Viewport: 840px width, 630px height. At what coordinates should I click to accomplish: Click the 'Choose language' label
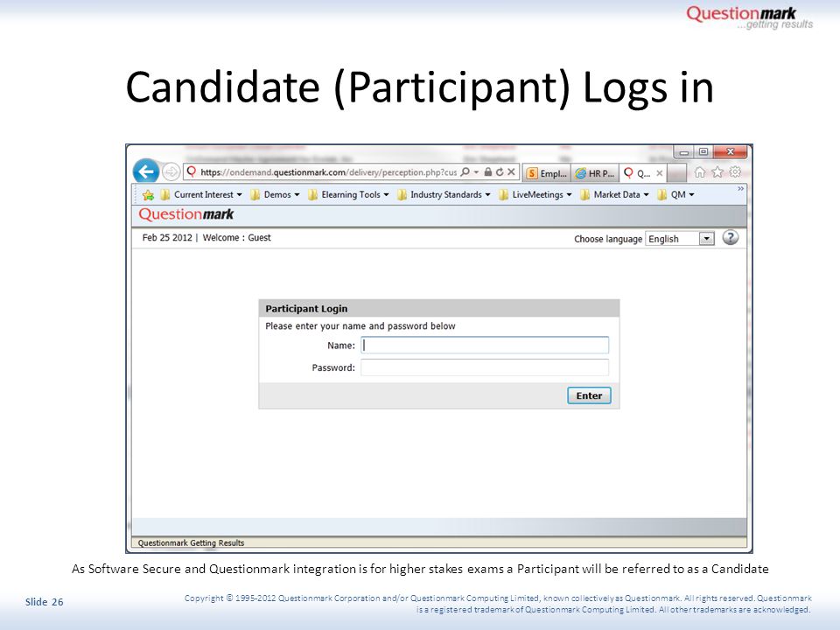point(608,239)
